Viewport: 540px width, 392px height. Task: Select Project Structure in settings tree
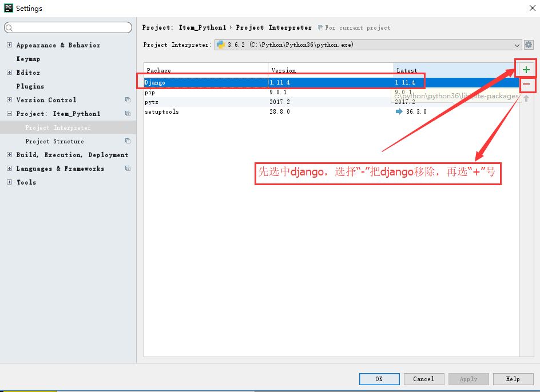click(x=55, y=142)
